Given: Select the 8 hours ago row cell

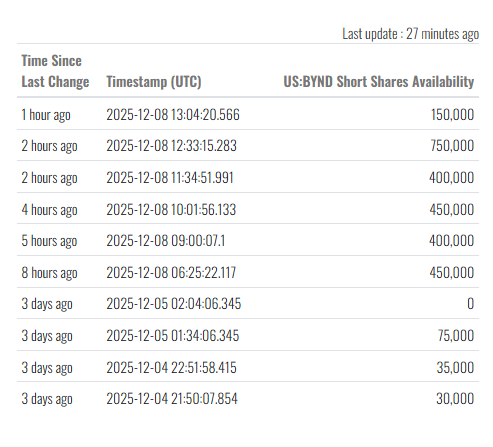Looking at the screenshot, I should 49,273.
